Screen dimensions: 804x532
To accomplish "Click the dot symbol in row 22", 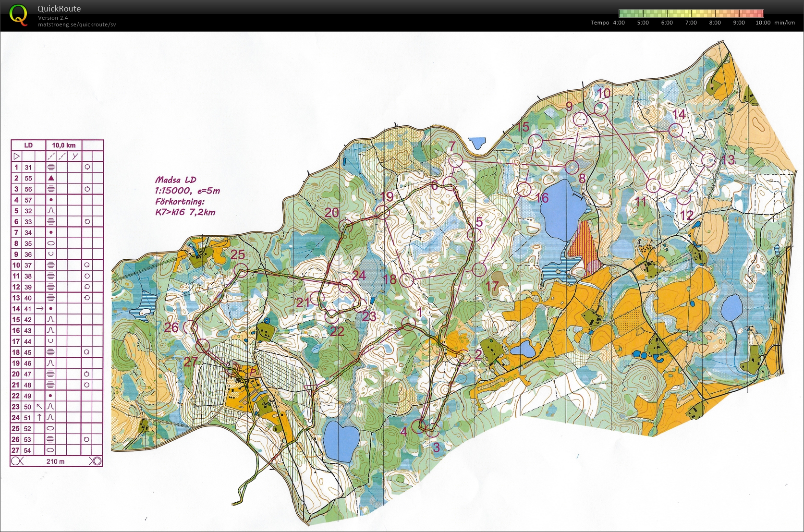I will (x=51, y=396).
